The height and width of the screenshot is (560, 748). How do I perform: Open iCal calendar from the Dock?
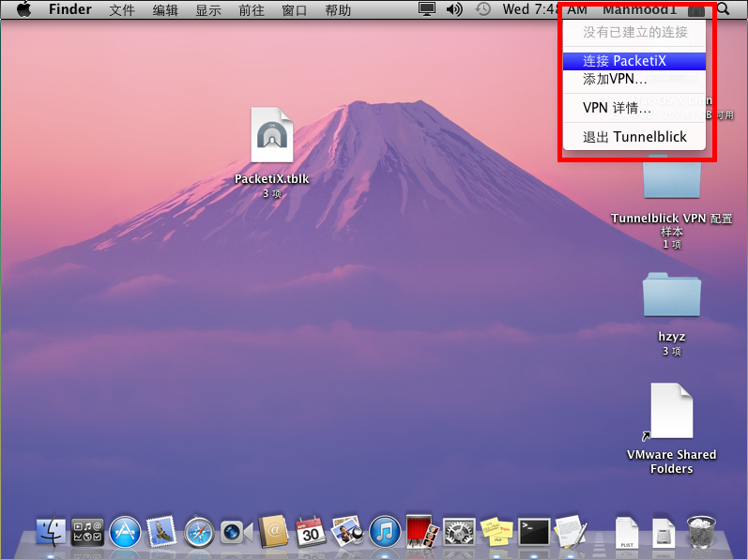311,532
